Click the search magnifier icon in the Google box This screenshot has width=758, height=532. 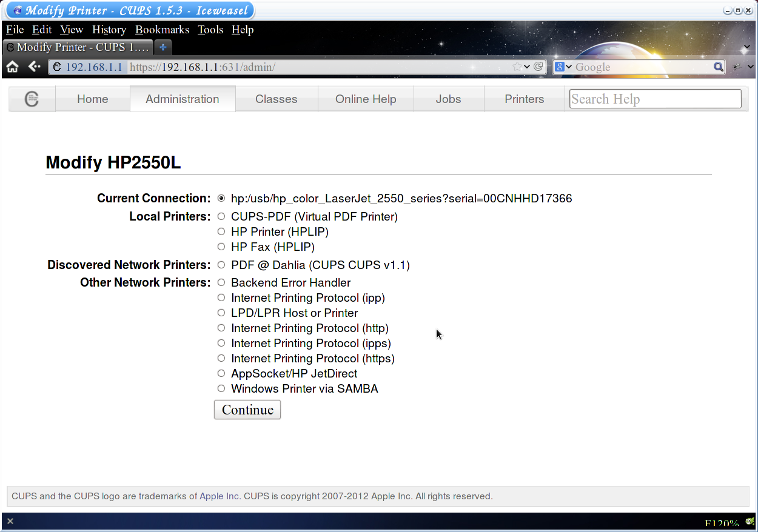719,67
